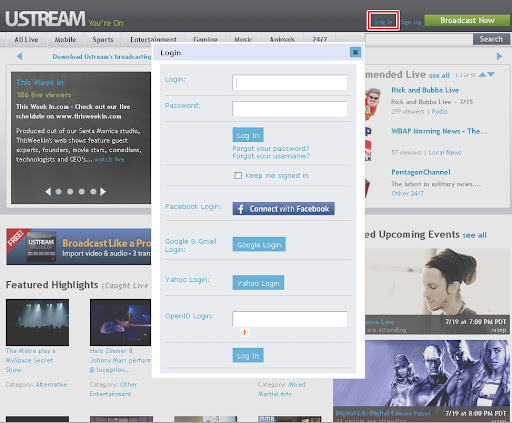Open the All Live tab
This screenshot has width=512, height=423.
(x=26, y=40)
